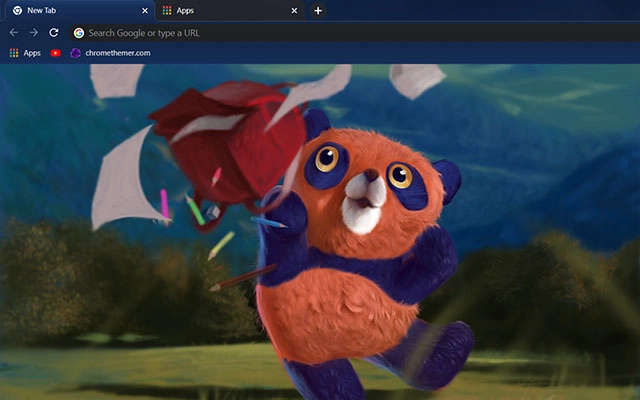Open the YouTube bookmark icon

tap(56, 53)
